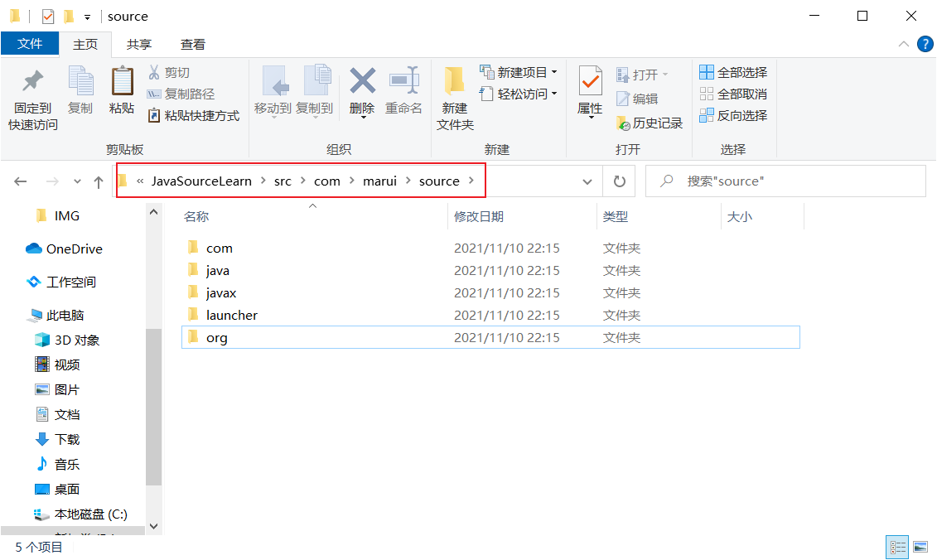The width and height of the screenshot is (937, 560).
Task: Open Properties with the checkmark icon
Action: click(x=590, y=82)
